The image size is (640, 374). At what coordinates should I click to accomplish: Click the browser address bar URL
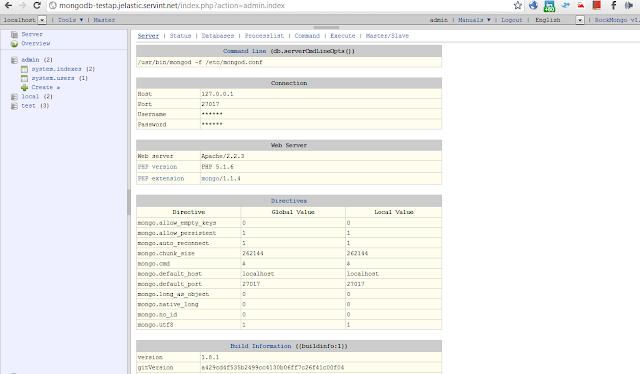[x=172, y=5]
